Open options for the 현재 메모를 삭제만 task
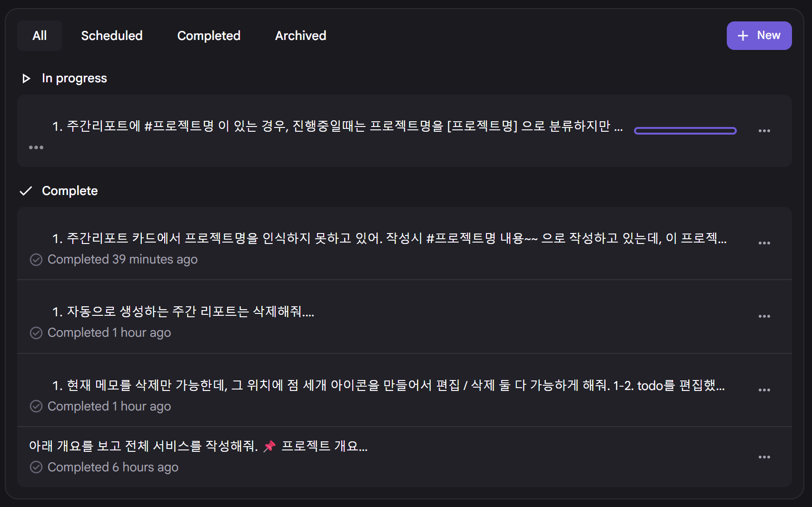The image size is (812, 507). coord(764,390)
